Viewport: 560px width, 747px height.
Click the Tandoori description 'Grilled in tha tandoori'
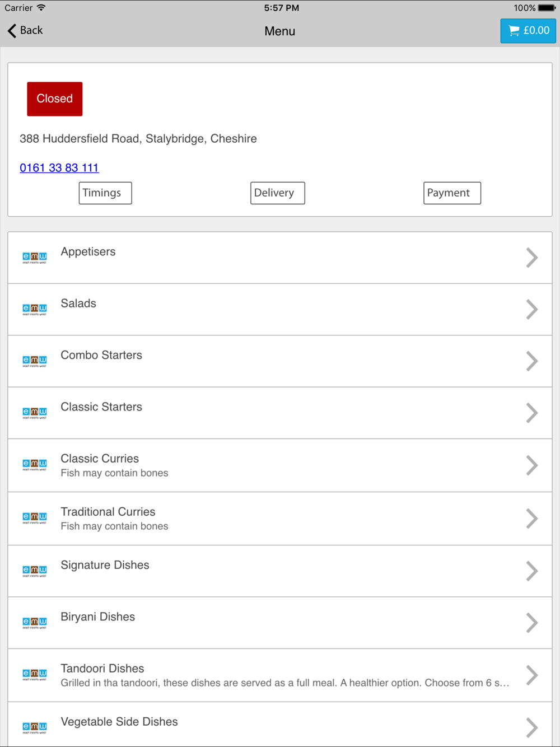point(285,683)
